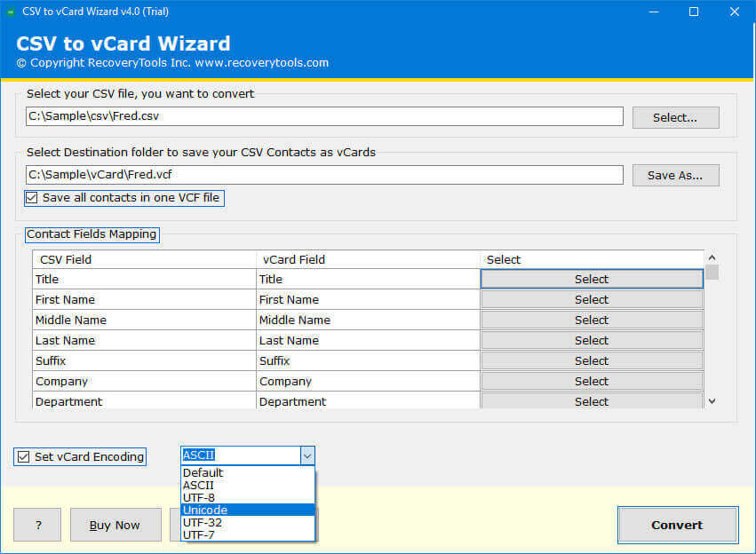Open the Buy Now purchase page
Screen dimensions: 756x554
115,525
